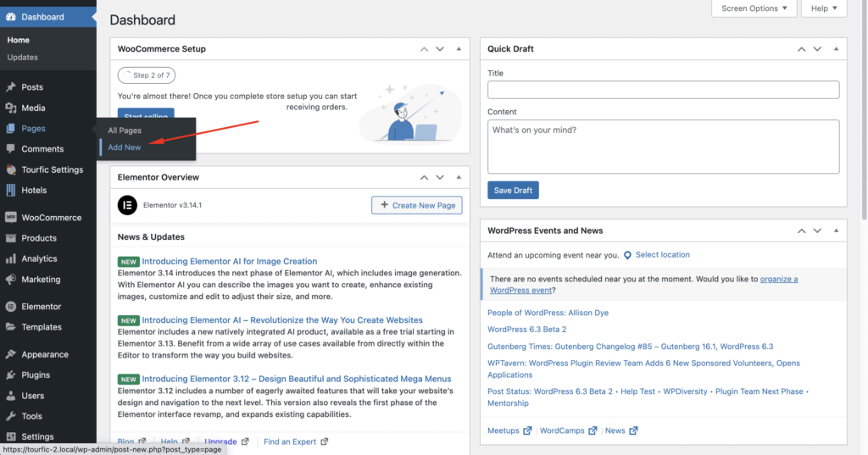This screenshot has height=455, width=868.
Task: Click the Analytics bar chart icon
Action: point(10,258)
